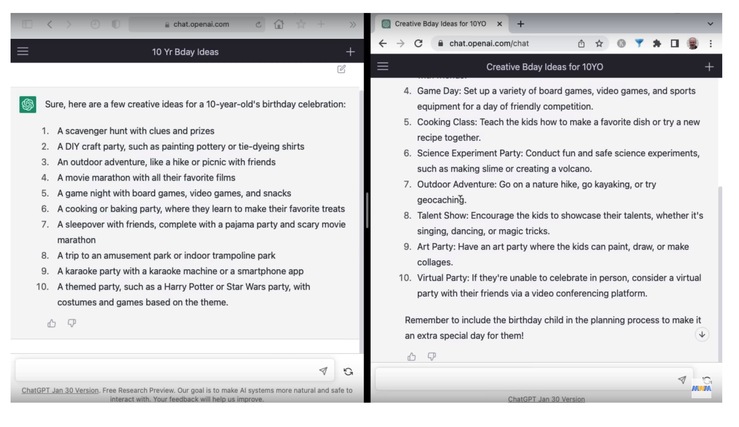Go forward in Chrome window
Image resolution: width=739 pixels, height=427 pixels.
(401, 43)
